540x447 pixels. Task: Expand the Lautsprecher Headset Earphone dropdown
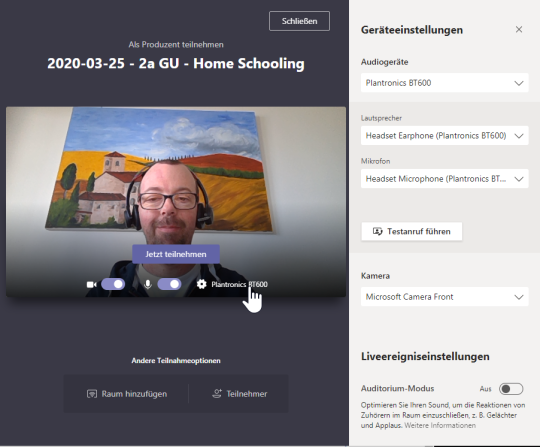tap(444, 136)
